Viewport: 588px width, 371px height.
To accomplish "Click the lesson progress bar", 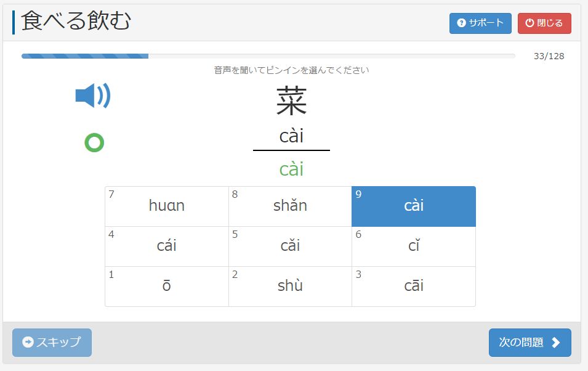I will tap(268, 56).
